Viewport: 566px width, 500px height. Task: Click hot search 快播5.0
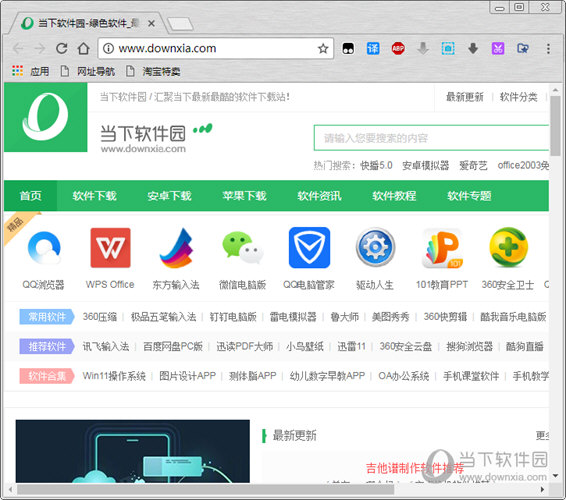point(376,165)
